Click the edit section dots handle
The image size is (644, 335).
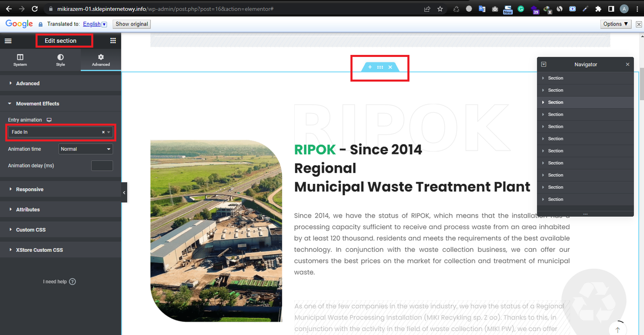click(380, 67)
